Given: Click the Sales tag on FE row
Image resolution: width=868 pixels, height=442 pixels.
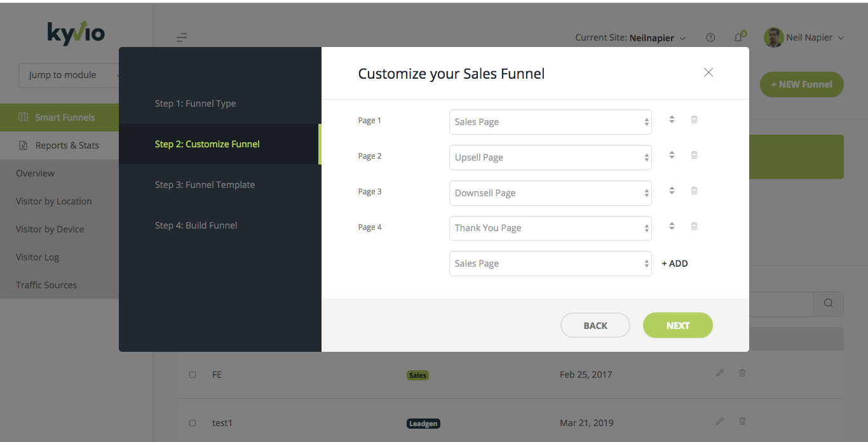Looking at the screenshot, I should [x=417, y=375].
